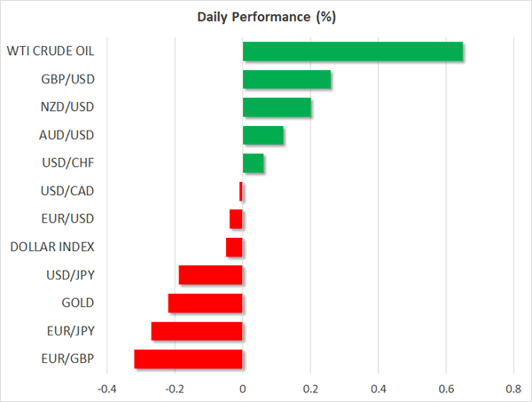Click the green AUD/USD bar
The height and width of the screenshot is (402, 532).
pyautogui.click(x=263, y=136)
